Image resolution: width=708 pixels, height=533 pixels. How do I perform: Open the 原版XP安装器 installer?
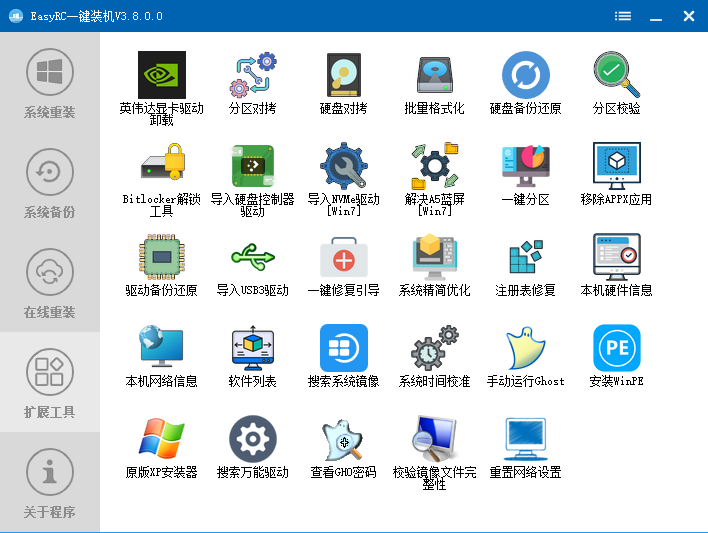tap(162, 447)
